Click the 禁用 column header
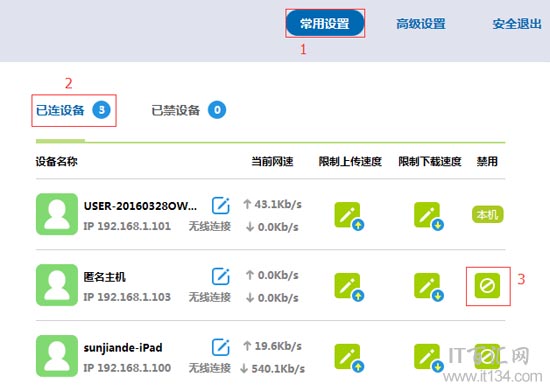 coord(487,161)
